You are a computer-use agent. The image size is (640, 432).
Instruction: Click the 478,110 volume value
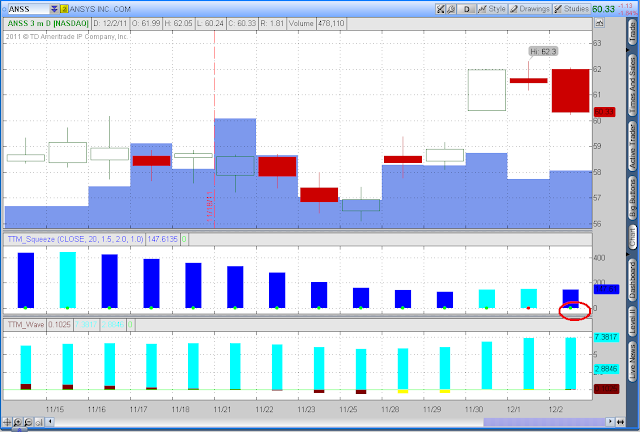[331, 23]
